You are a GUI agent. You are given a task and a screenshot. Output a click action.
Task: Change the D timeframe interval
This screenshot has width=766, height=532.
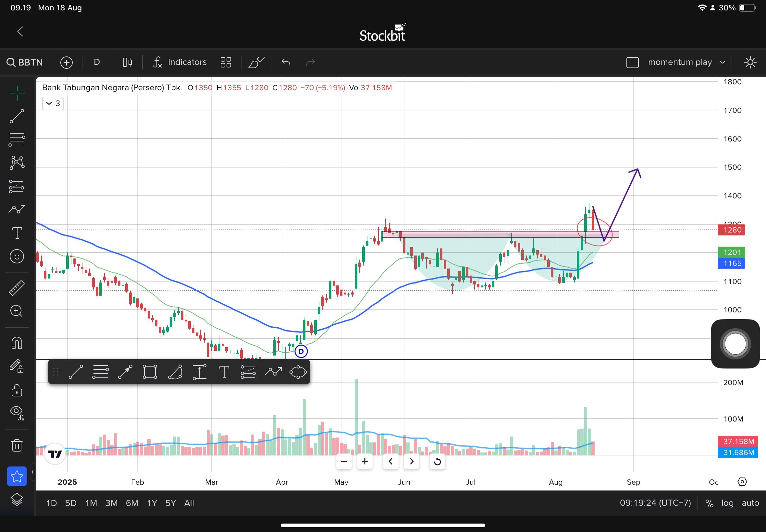[x=97, y=62]
